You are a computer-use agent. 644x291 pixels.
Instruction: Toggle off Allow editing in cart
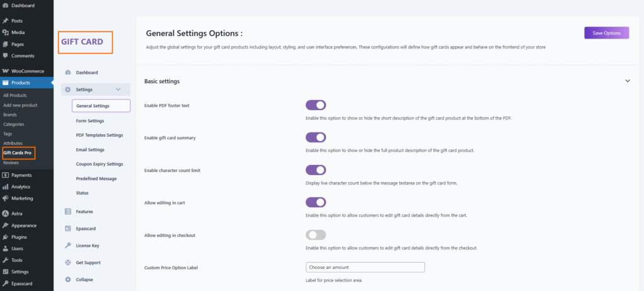coord(316,202)
